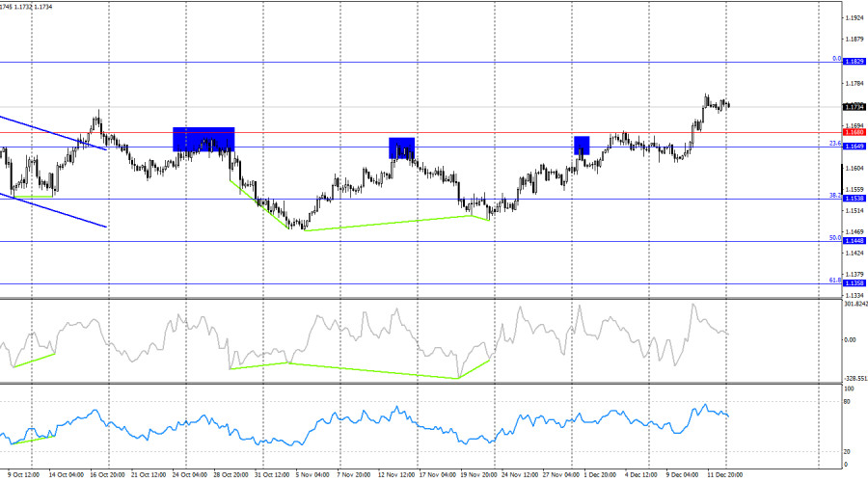Screen dimensions: 868x482
Task: Click the 1 Dec 20:00 time label
Action: click(600, 475)
